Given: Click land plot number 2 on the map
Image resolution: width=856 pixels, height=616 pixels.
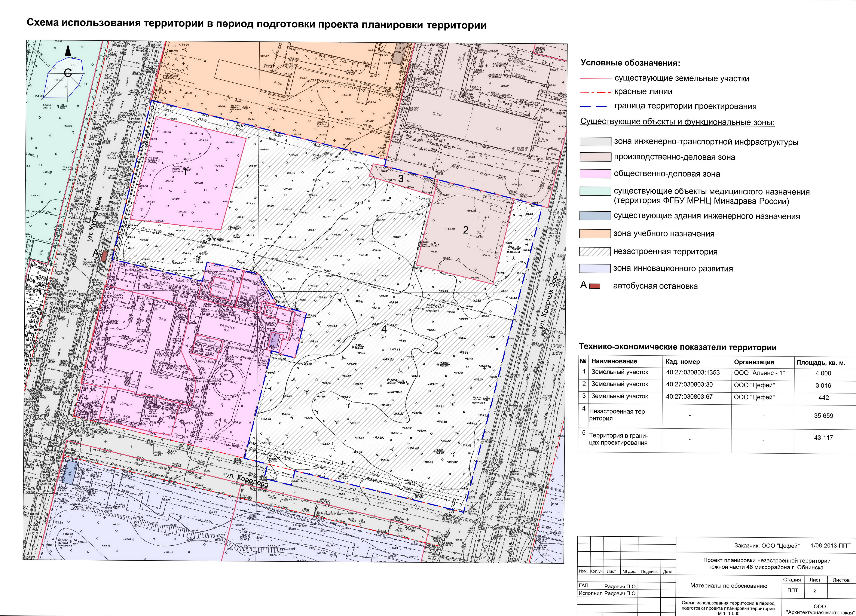Looking at the screenshot, I should point(466,230).
